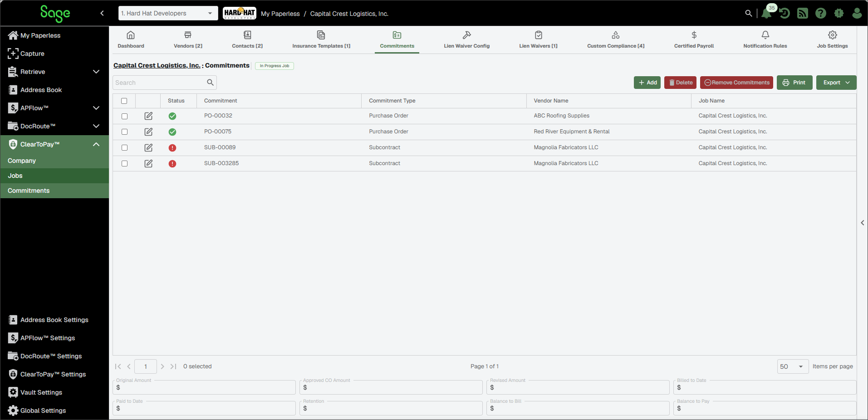Screen dimensions: 868x420
Task: Click the Print button
Action: coord(794,83)
